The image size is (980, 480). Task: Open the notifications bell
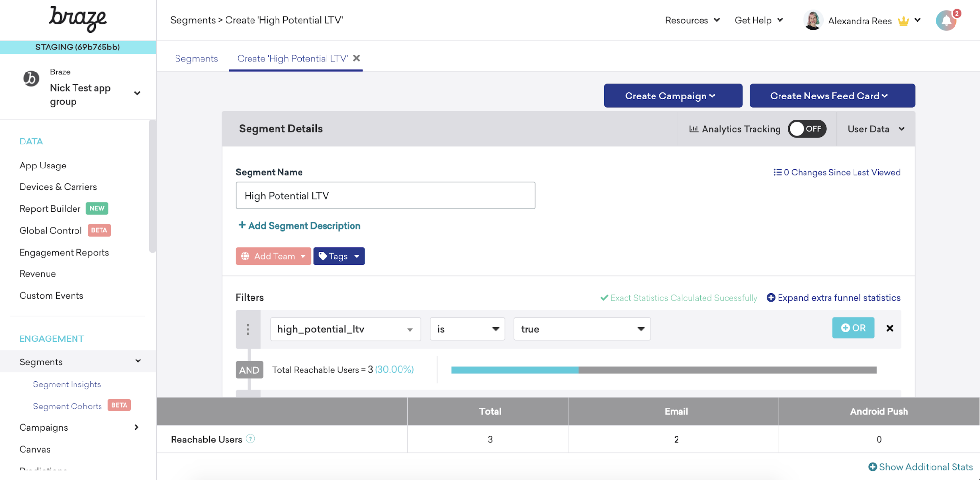click(947, 21)
